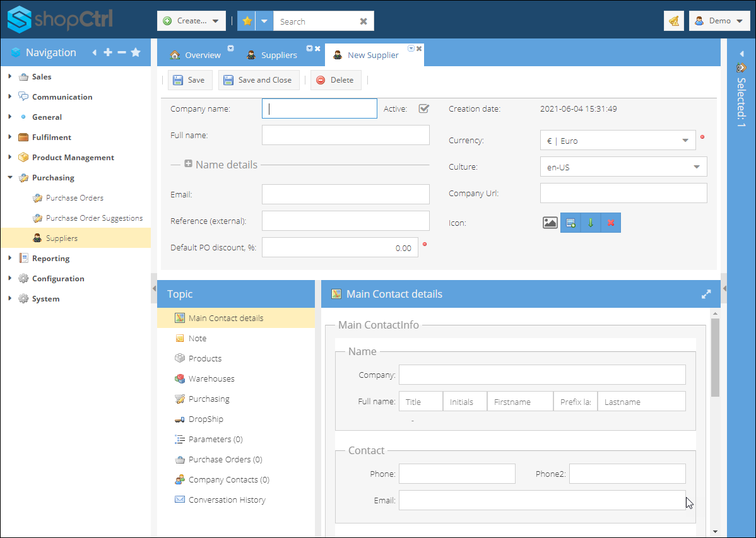Maximize Main Contact details panel
This screenshot has width=756, height=538.
(706, 294)
